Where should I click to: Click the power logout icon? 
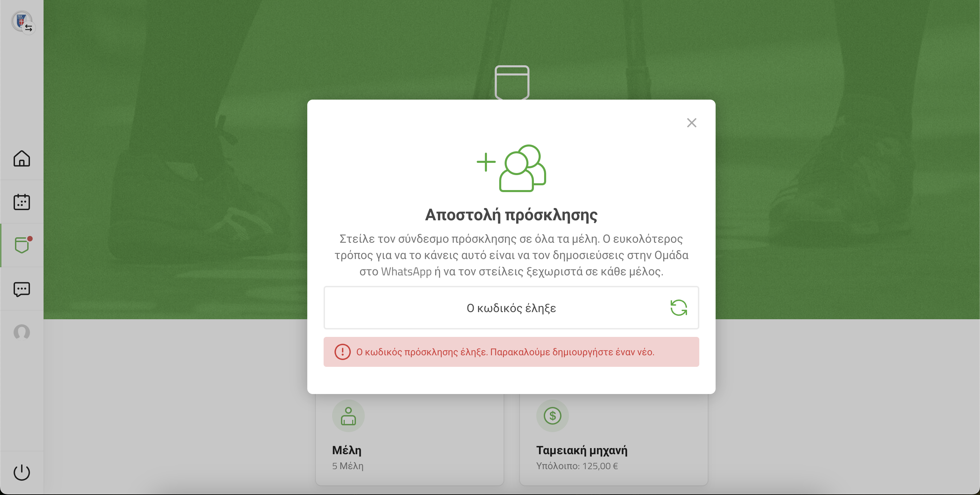tap(22, 473)
